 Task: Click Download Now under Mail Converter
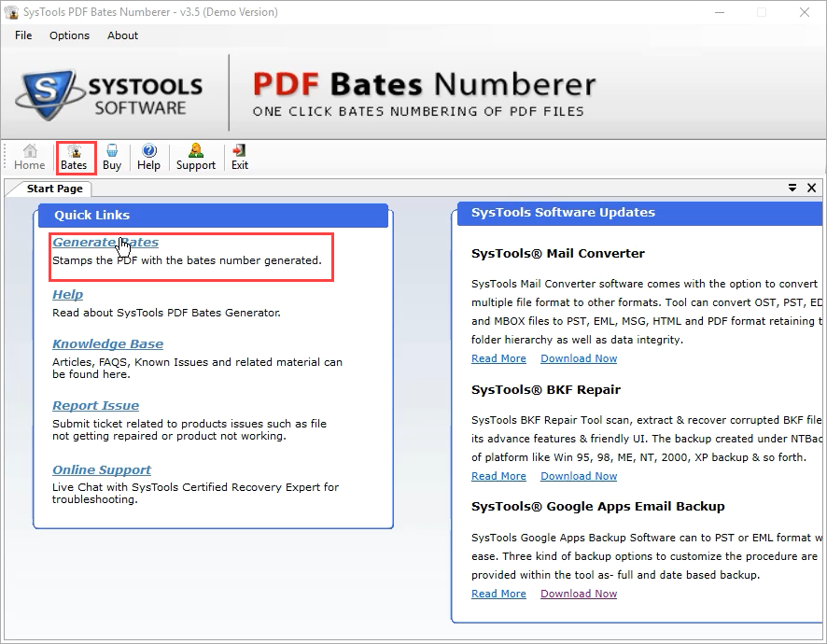(579, 358)
